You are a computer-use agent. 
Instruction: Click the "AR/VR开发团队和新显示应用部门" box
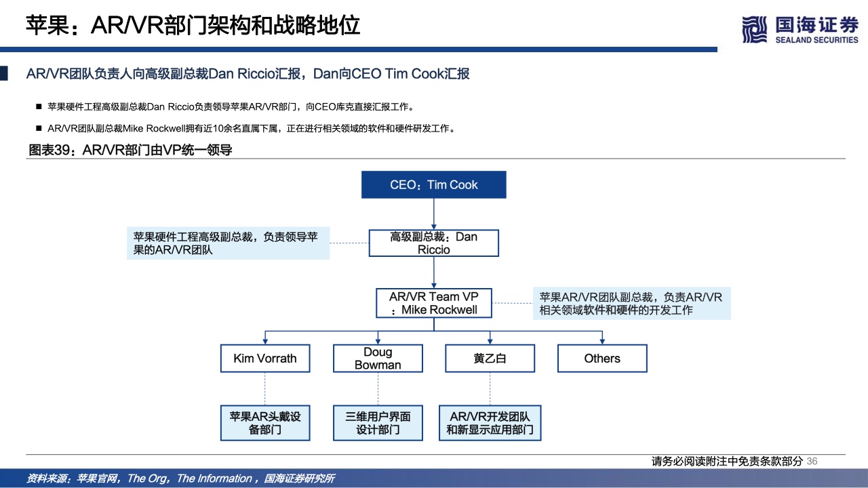pos(490,423)
